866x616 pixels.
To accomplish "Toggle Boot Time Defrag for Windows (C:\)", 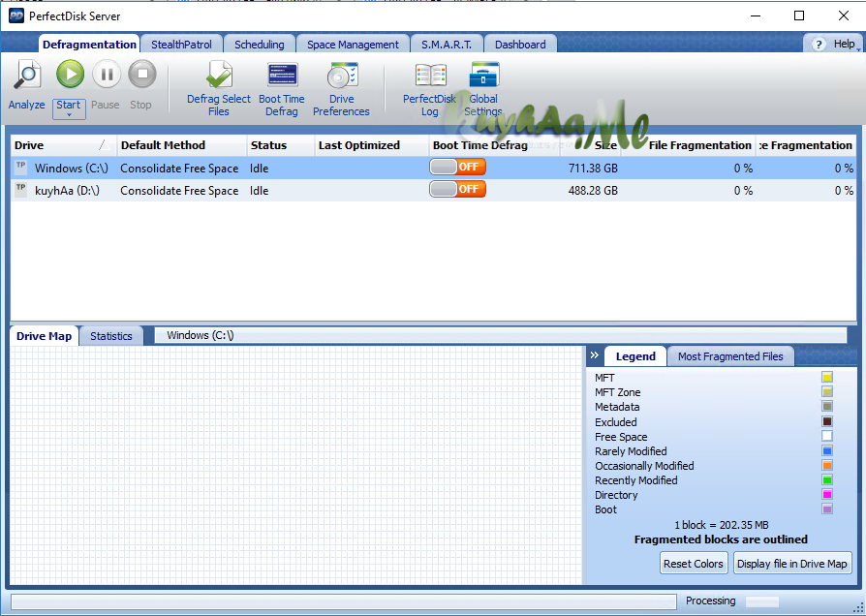I will point(458,167).
